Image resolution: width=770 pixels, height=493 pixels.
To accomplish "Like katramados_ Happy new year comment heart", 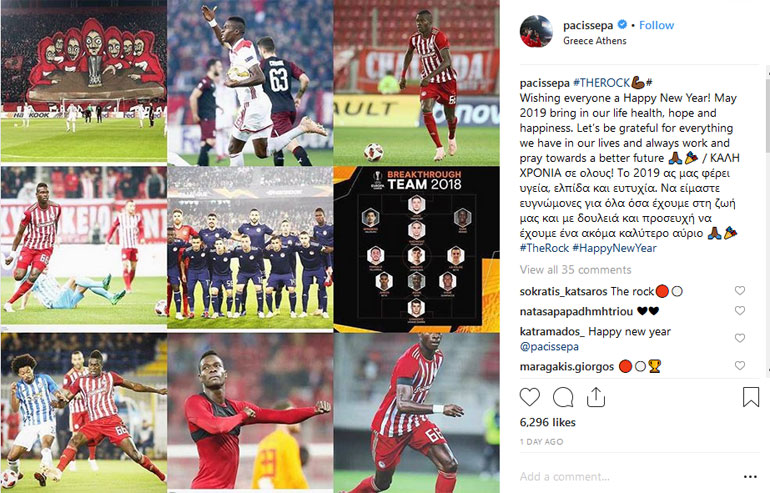I will coord(740,338).
